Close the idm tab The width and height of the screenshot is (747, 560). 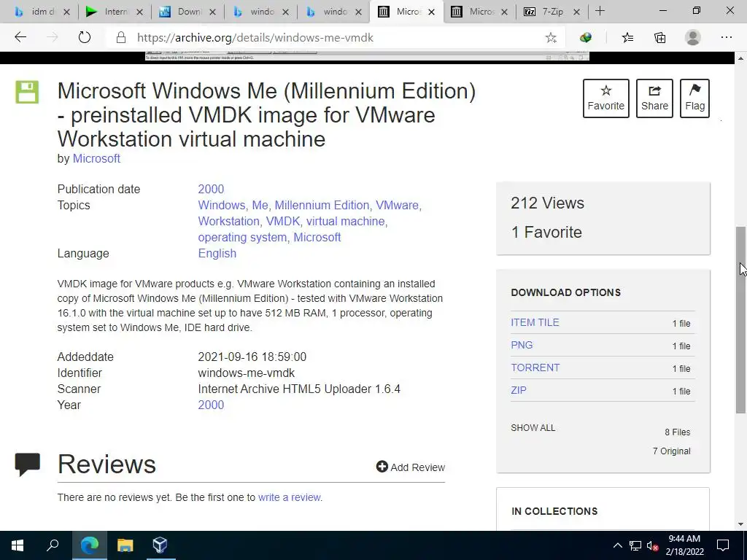pos(66,12)
